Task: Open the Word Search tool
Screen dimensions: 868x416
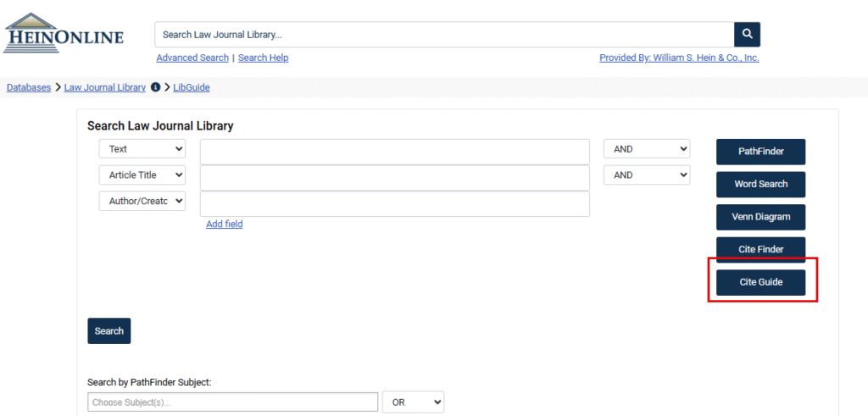Action: click(x=760, y=184)
